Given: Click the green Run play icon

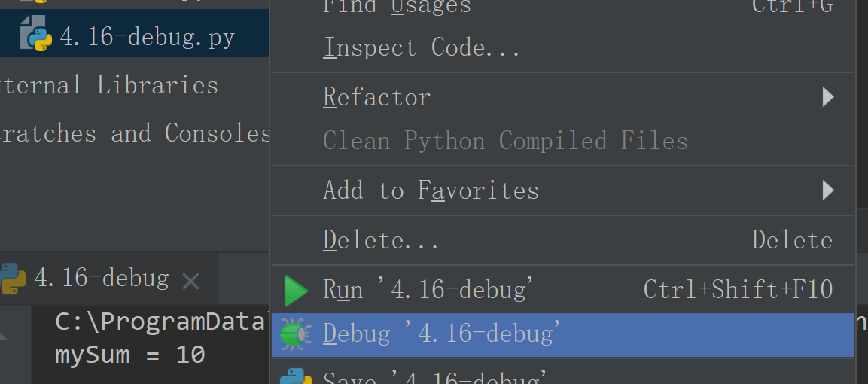Looking at the screenshot, I should [x=296, y=290].
